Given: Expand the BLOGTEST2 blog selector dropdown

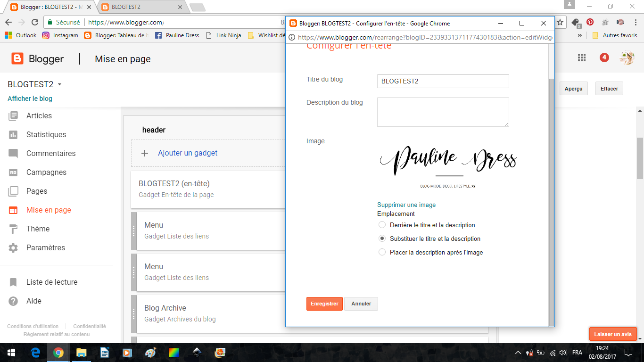Looking at the screenshot, I should pos(59,85).
